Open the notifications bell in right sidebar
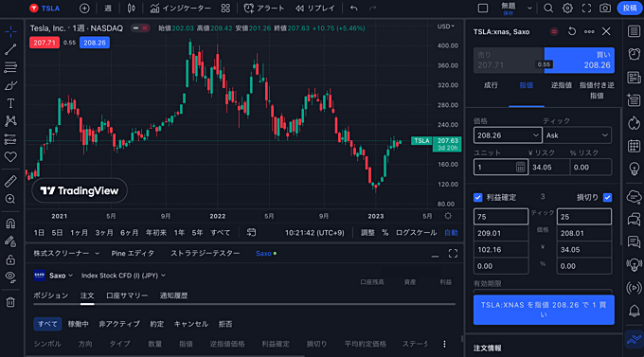The height and width of the screenshot is (357, 644). [x=635, y=311]
